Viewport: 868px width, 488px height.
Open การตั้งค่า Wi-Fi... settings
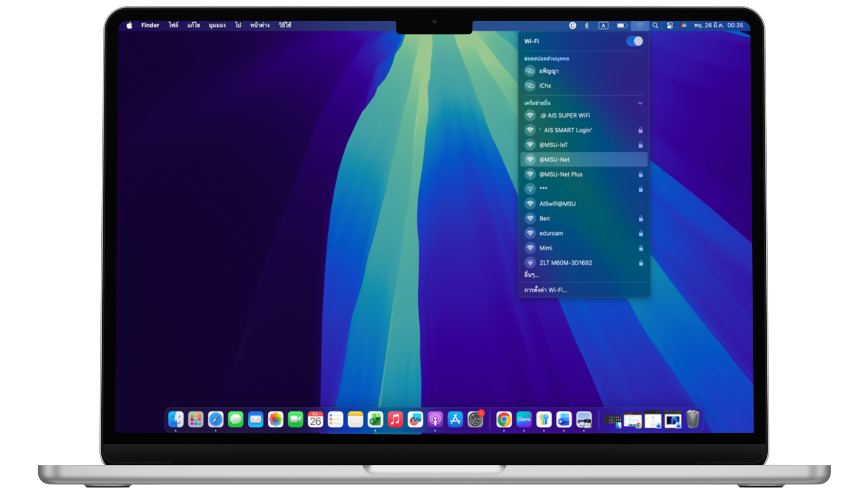click(x=546, y=290)
